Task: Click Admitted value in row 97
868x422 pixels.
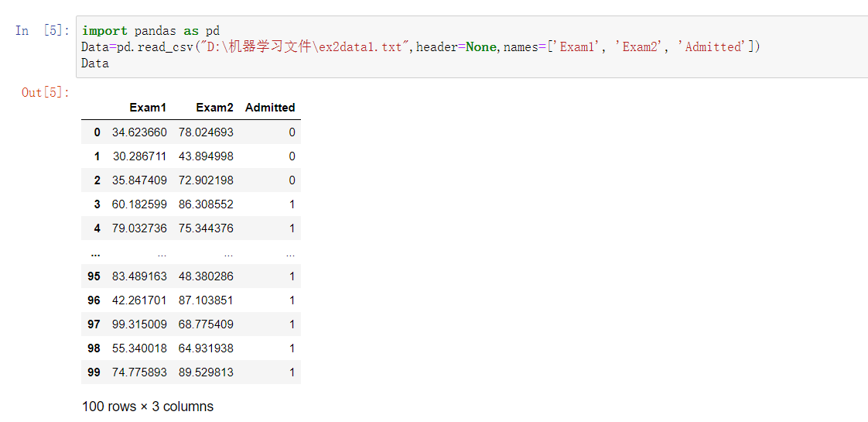Action: click(292, 324)
